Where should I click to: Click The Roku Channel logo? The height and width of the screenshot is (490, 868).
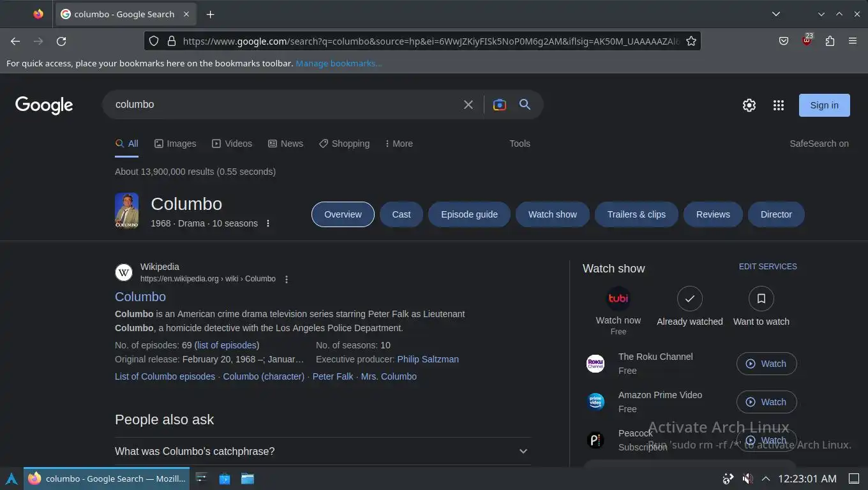coord(595,364)
